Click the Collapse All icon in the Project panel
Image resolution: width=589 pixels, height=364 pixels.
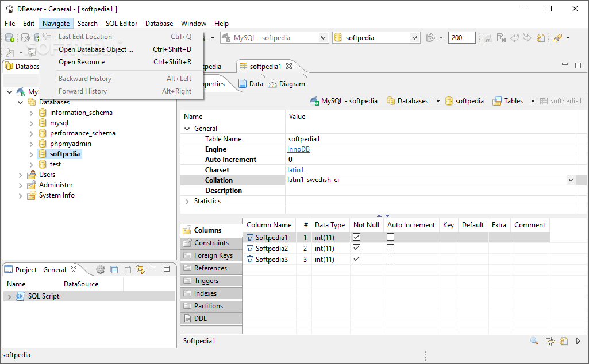coord(114,269)
